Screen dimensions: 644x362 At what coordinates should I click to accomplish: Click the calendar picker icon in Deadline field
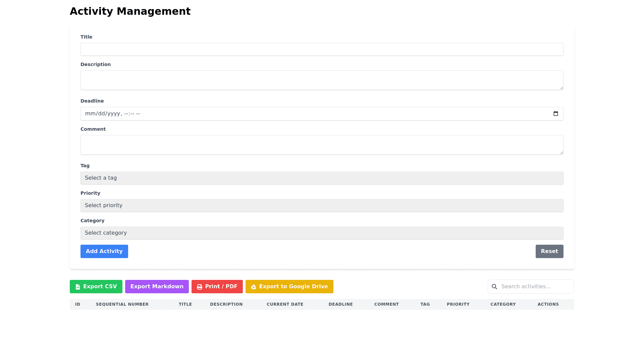click(555, 114)
